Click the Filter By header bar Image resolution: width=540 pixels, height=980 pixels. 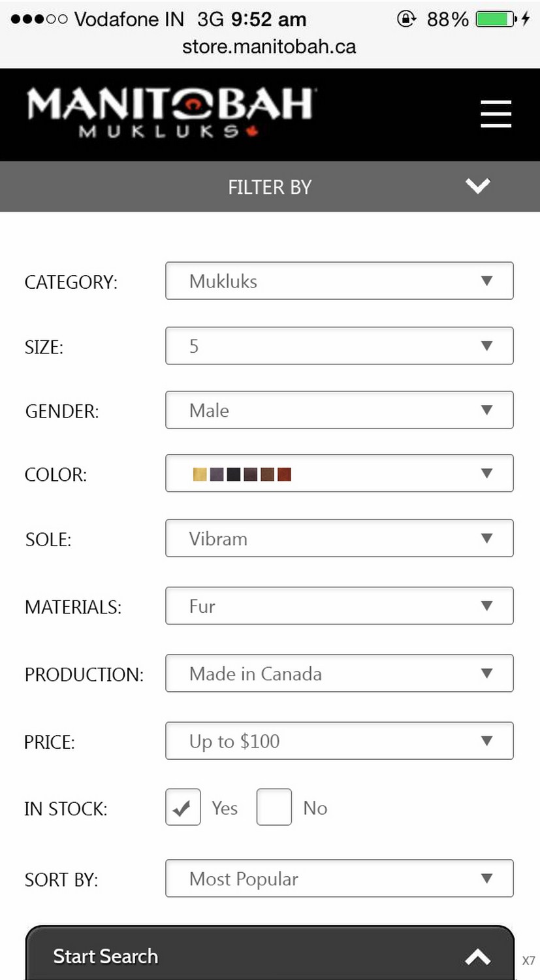tap(269, 187)
